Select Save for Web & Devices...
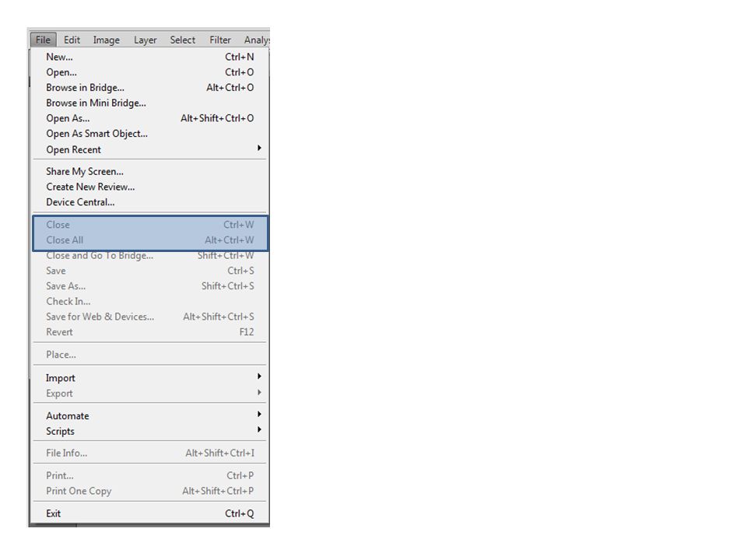The width and height of the screenshot is (747, 560). click(x=150, y=317)
